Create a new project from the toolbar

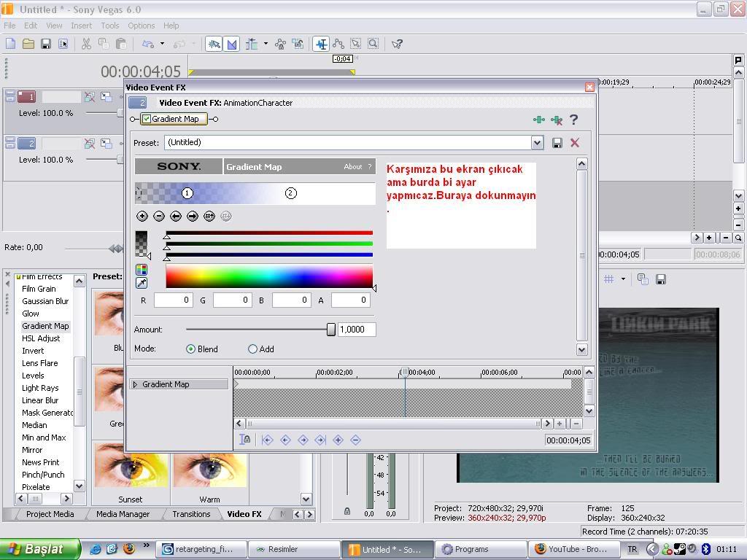click(x=10, y=44)
